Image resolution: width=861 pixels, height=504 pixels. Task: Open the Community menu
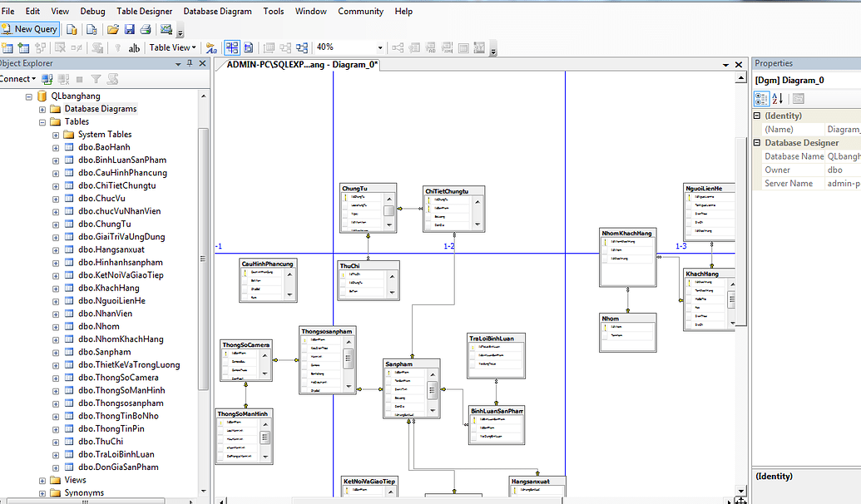(x=360, y=11)
